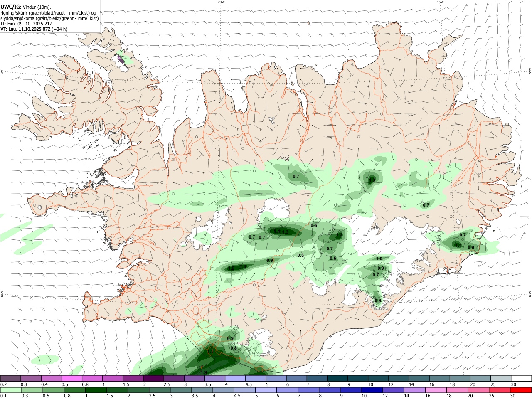Click the 1.4 precipitation value in central Iceland

pos(277,231)
